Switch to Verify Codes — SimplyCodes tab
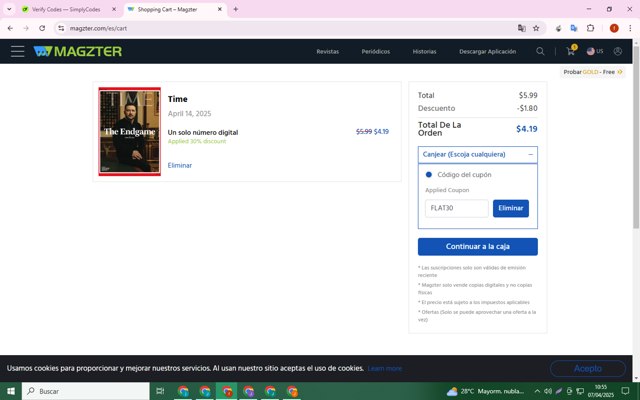The width and height of the screenshot is (640, 400). coord(66,9)
